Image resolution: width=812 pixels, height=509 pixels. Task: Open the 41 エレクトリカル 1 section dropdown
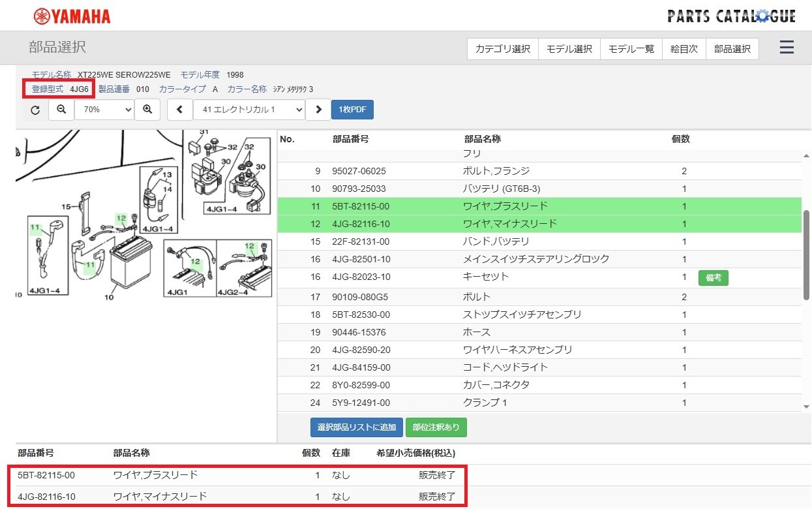[249, 110]
